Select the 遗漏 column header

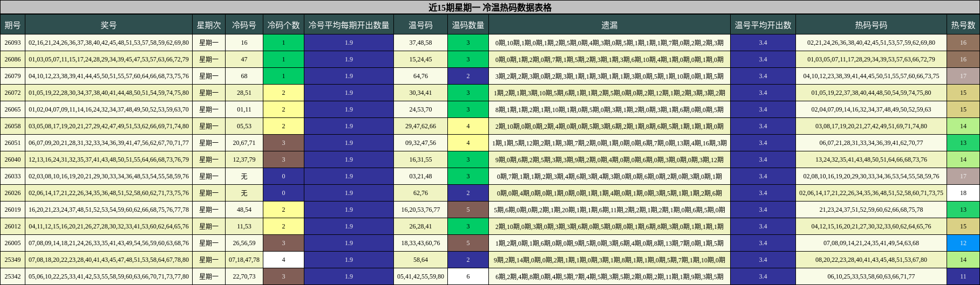click(x=609, y=25)
